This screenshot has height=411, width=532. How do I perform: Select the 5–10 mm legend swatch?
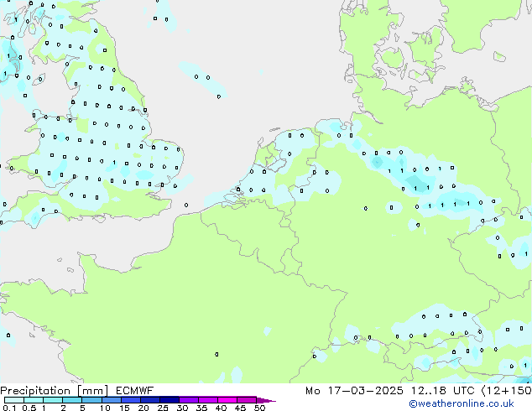[x=91, y=400]
